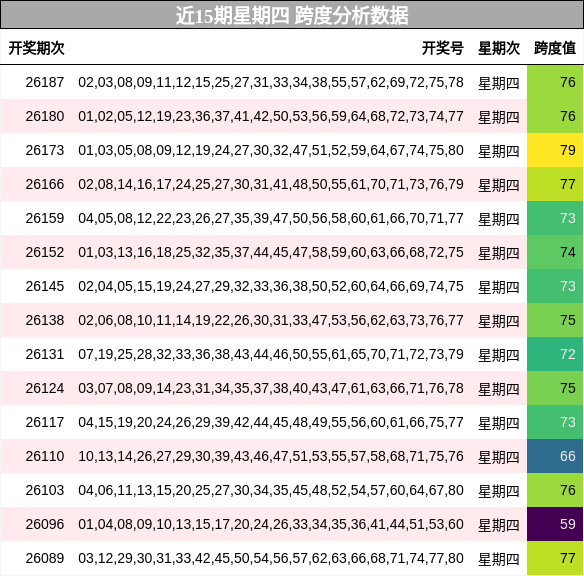Click the winning numbers of draw 26180

point(271,116)
